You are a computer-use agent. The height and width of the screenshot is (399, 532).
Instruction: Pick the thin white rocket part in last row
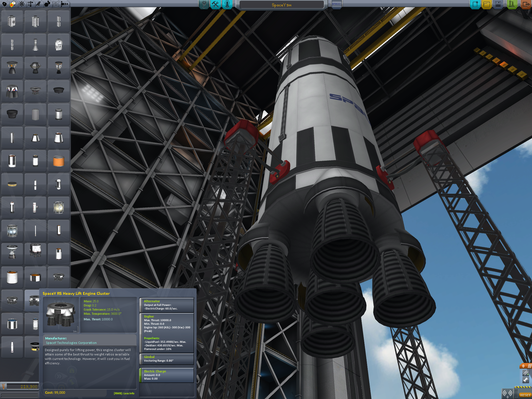click(12, 347)
